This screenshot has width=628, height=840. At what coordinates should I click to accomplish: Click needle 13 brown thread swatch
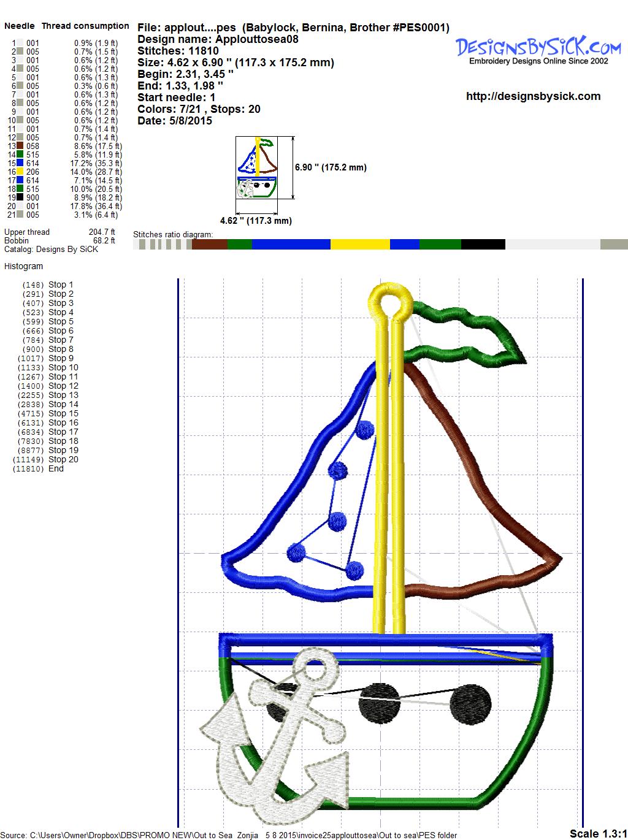(20, 147)
